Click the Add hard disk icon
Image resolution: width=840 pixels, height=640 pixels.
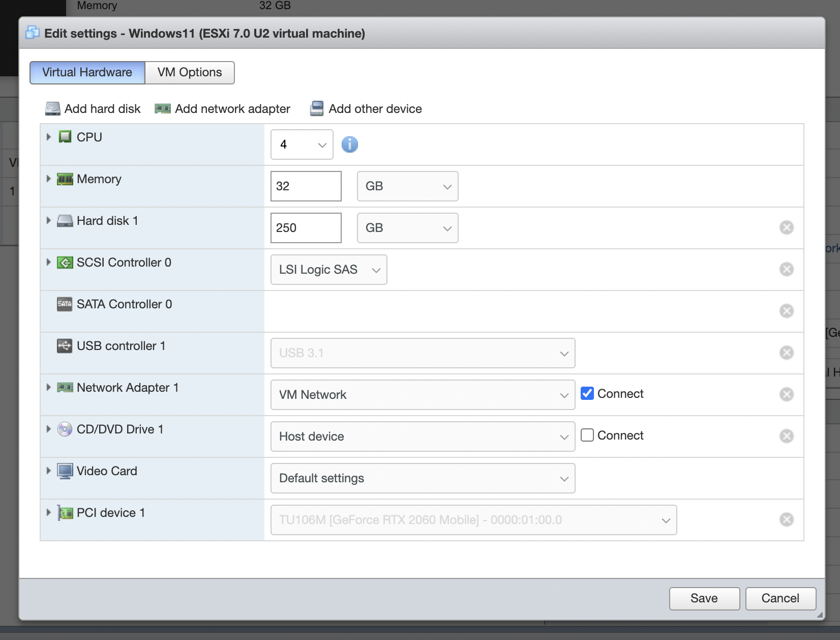tap(53, 109)
